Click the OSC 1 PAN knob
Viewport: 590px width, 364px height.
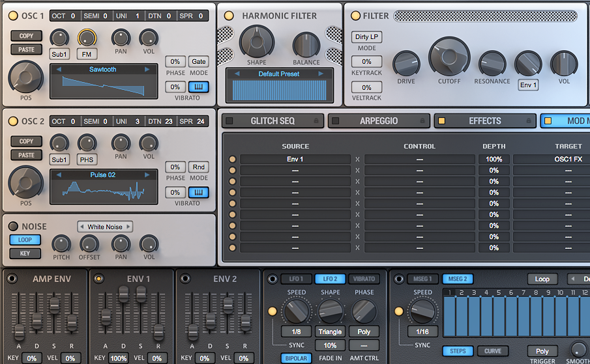[x=121, y=38]
